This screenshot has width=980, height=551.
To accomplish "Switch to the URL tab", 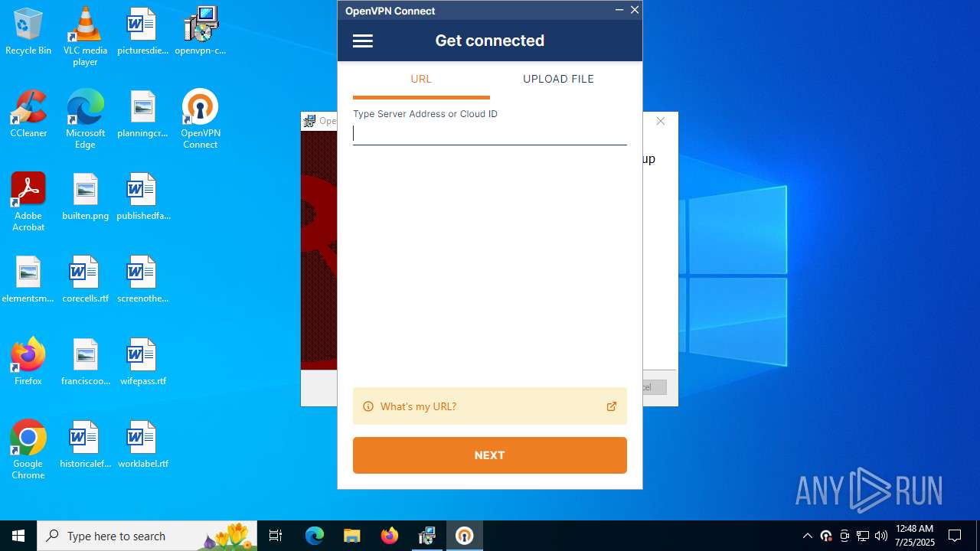I will pos(421,79).
